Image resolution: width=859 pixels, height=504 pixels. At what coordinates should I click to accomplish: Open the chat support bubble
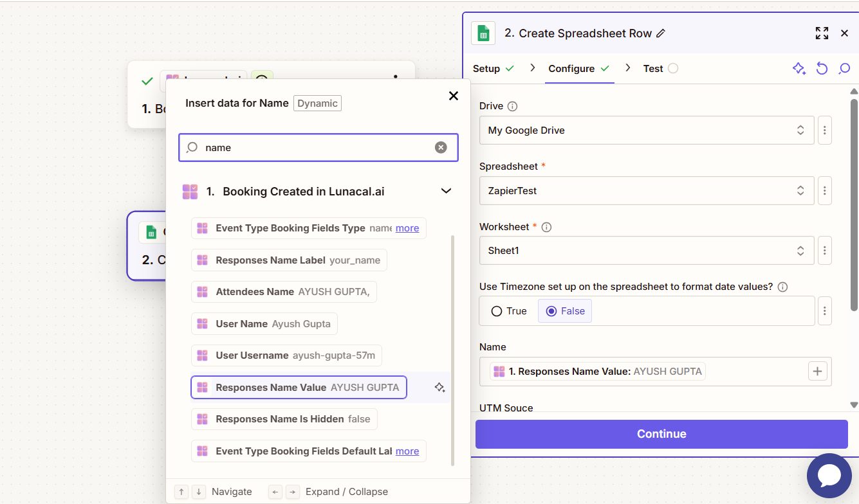pos(829,476)
